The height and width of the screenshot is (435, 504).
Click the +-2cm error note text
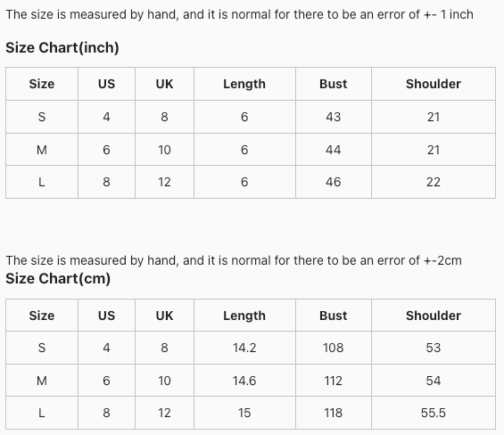click(443, 260)
